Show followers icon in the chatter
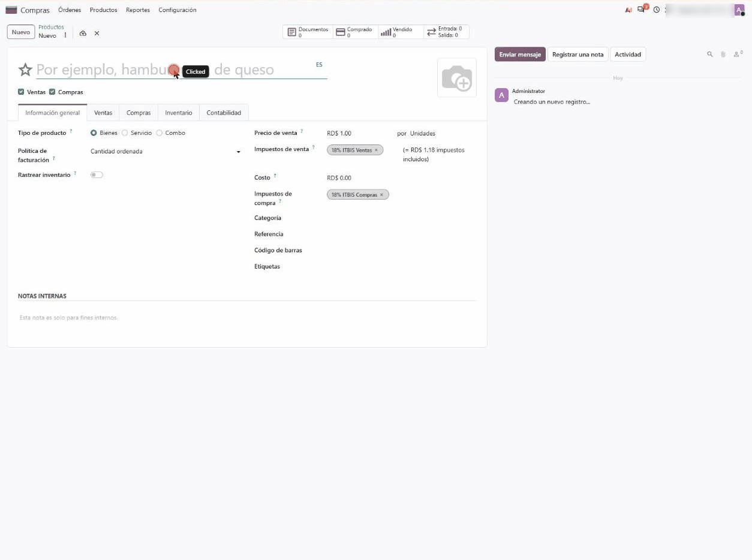 738,55
